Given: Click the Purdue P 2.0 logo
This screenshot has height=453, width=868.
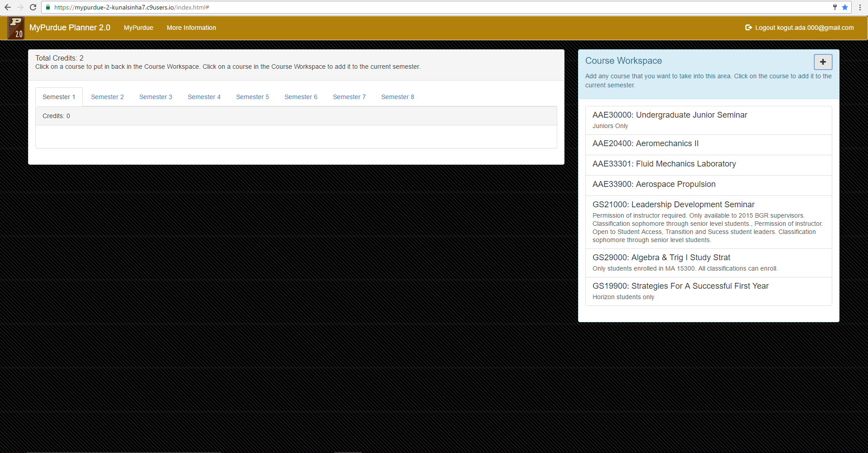Looking at the screenshot, I should 16,28.
